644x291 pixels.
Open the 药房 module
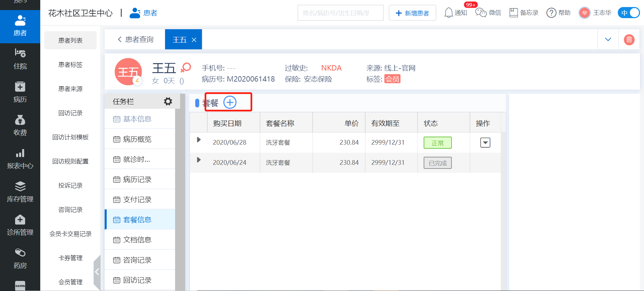(x=20, y=258)
